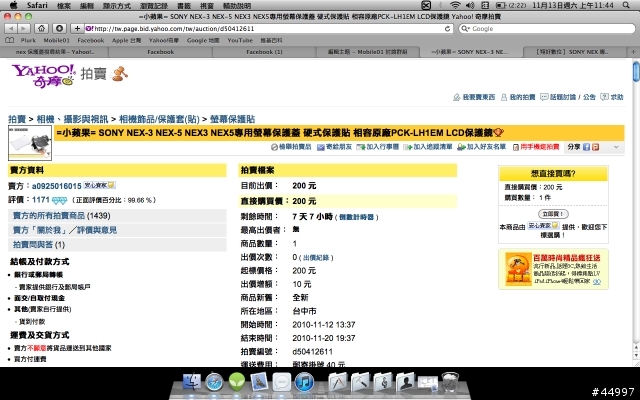Open the Apple menu
This screenshot has width=640, height=400.
point(13,5)
